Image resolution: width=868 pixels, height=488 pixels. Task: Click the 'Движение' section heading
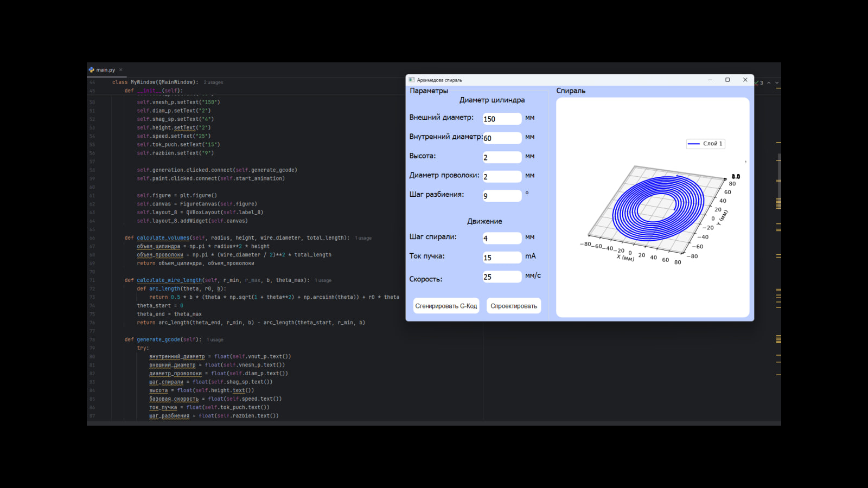(x=484, y=221)
